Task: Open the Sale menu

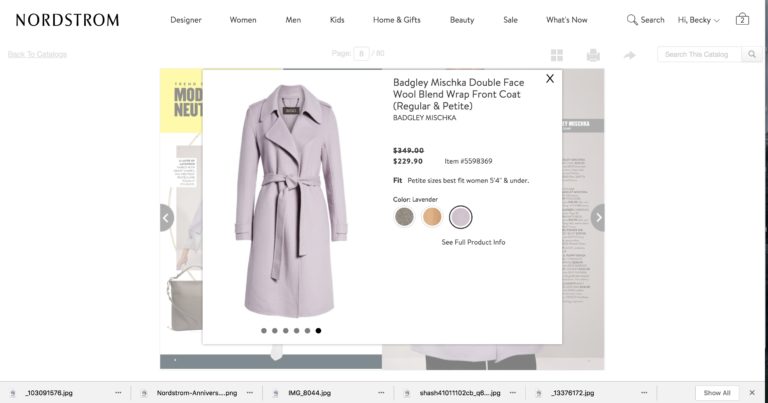Action: (x=510, y=20)
